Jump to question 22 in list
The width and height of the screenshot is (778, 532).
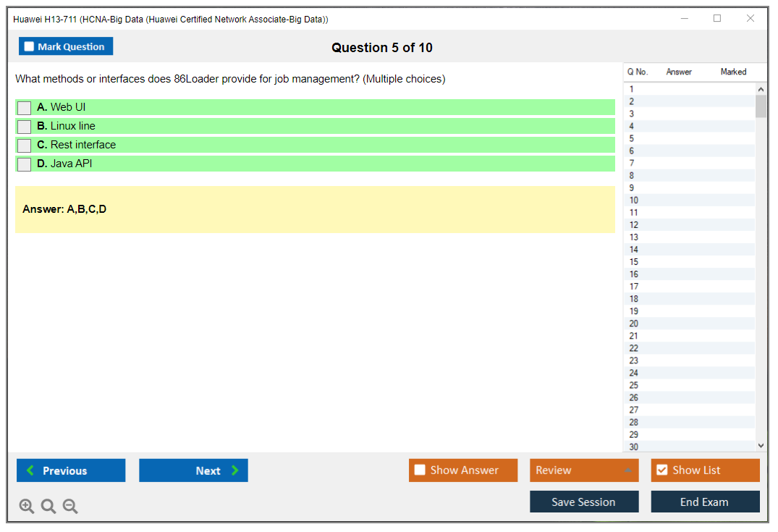[634, 348]
